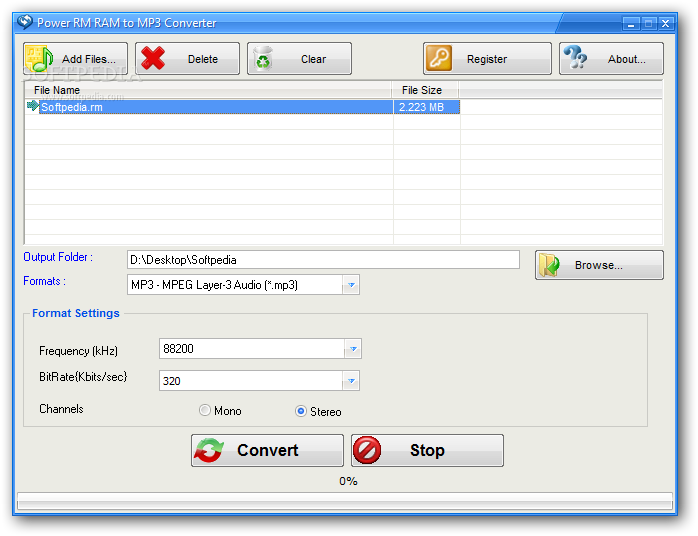Click the red prohibited Stop icon
This screenshot has width=698, height=536.
tap(367, 450)
